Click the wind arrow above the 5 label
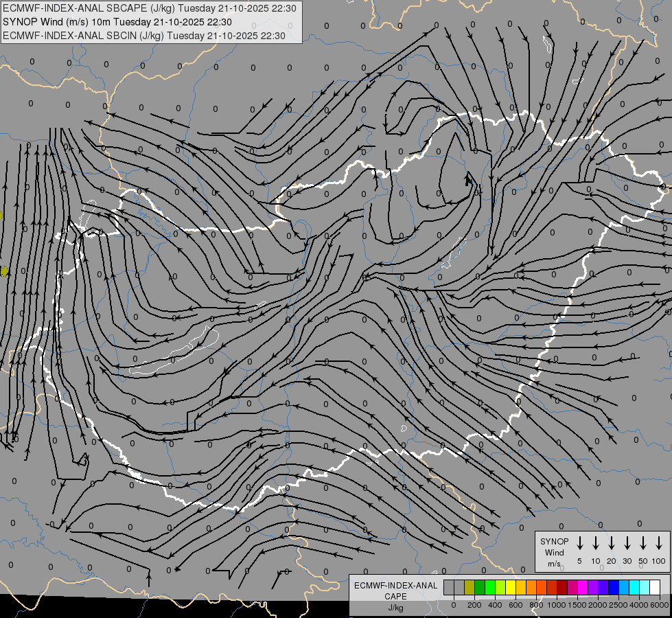The width and height of the screenshot is (672, 618). coord(579,543)
